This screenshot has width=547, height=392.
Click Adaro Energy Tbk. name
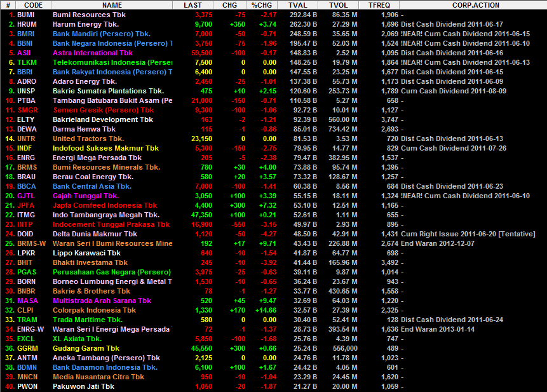(84, 81)
